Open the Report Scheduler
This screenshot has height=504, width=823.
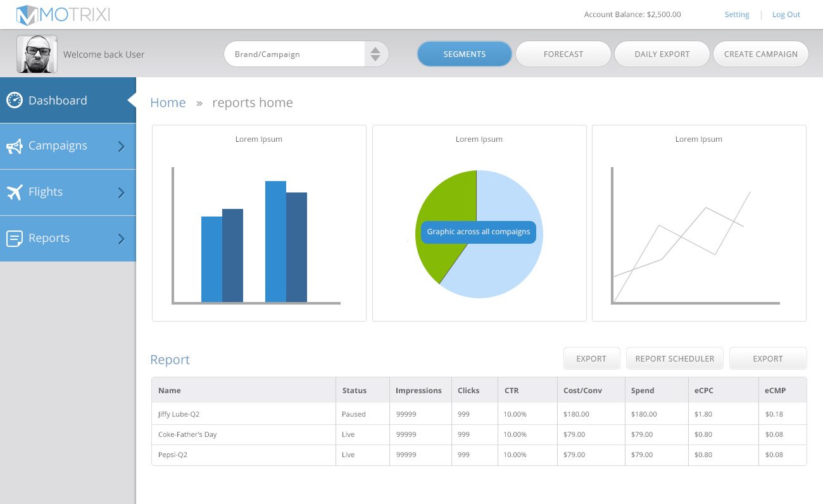(x=674, y=358)
